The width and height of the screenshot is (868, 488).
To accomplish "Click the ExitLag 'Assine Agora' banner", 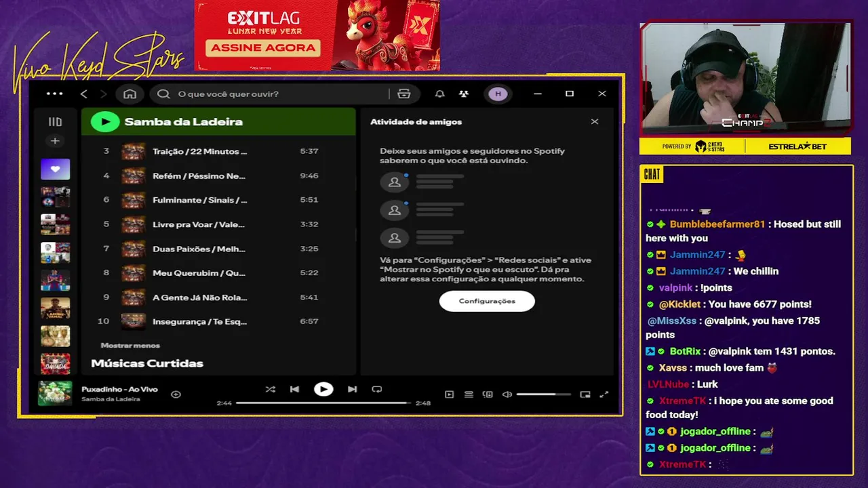I will pos(317,35).
